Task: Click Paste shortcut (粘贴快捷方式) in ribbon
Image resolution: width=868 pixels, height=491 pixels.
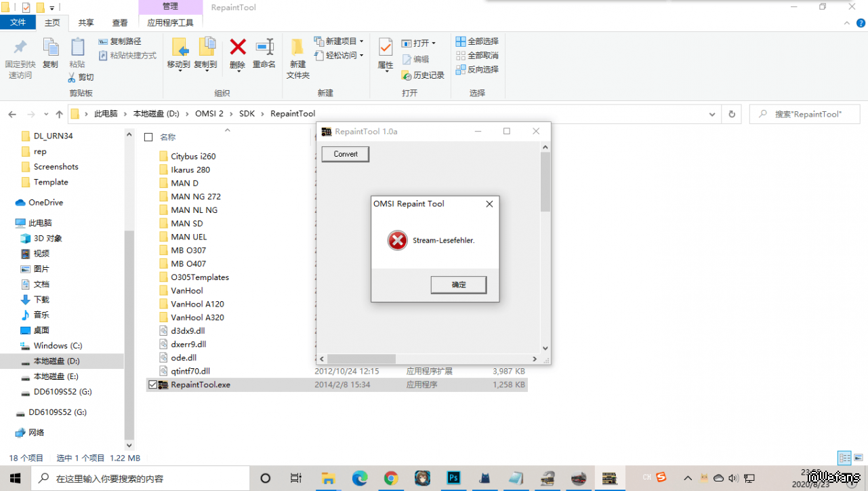Action: 127,56
